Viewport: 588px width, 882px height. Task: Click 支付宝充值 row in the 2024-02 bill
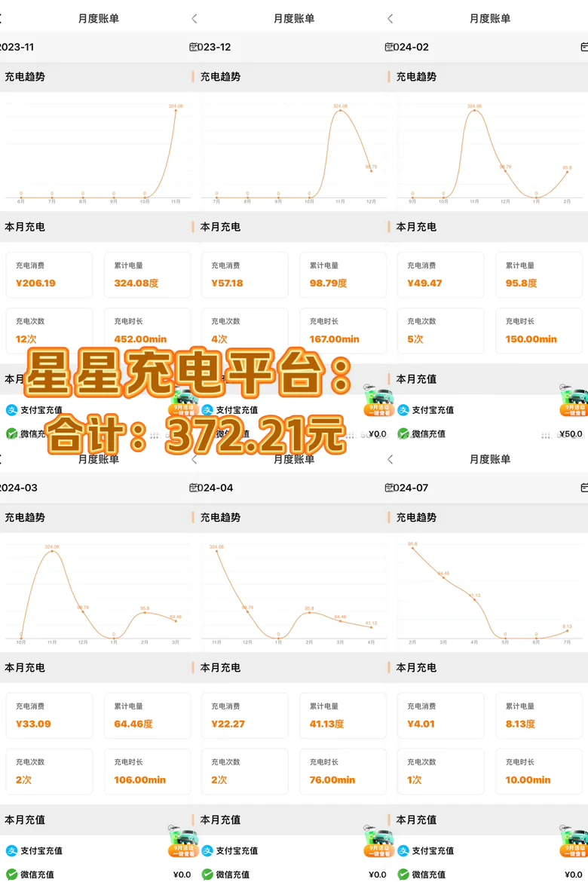pyautogui.click(x=489, y=410)
